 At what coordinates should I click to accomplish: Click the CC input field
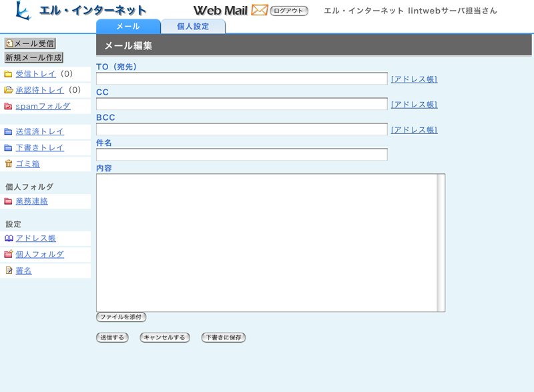pyautogui.click(x=242, y=104)
